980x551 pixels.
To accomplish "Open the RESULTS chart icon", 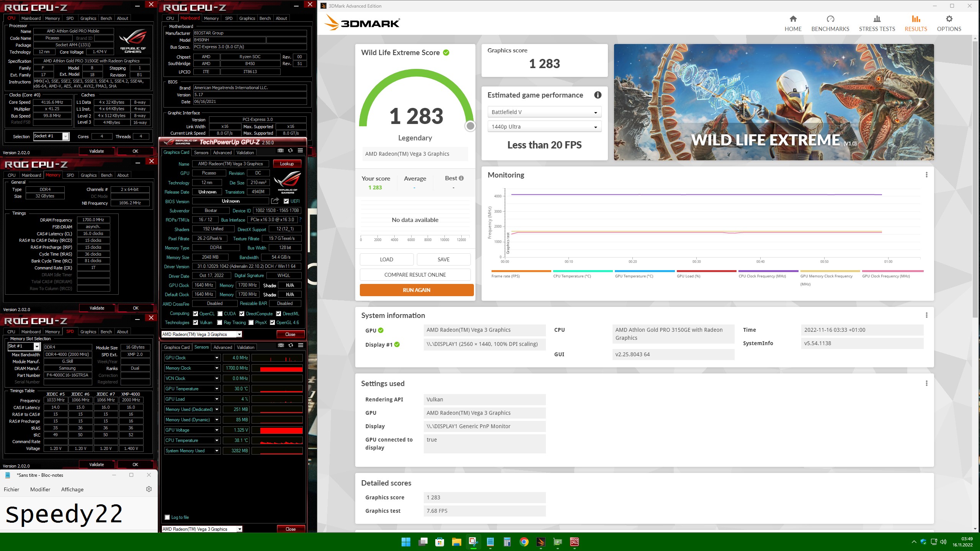I will click(916, 19).
